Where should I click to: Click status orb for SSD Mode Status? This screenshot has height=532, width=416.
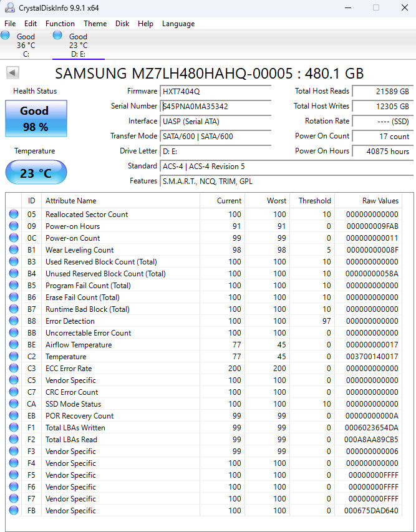pos(14,404)
